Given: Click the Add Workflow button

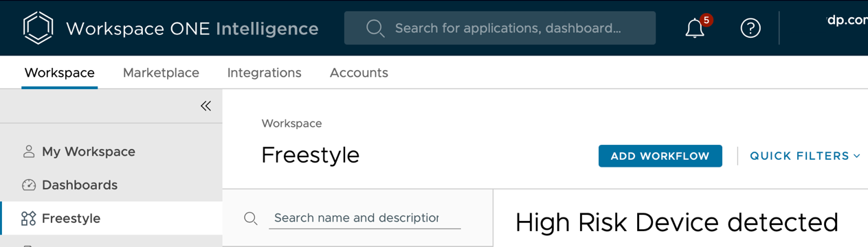Looking at the screenshot, I should pyautogui.click(x=660, y=156).
